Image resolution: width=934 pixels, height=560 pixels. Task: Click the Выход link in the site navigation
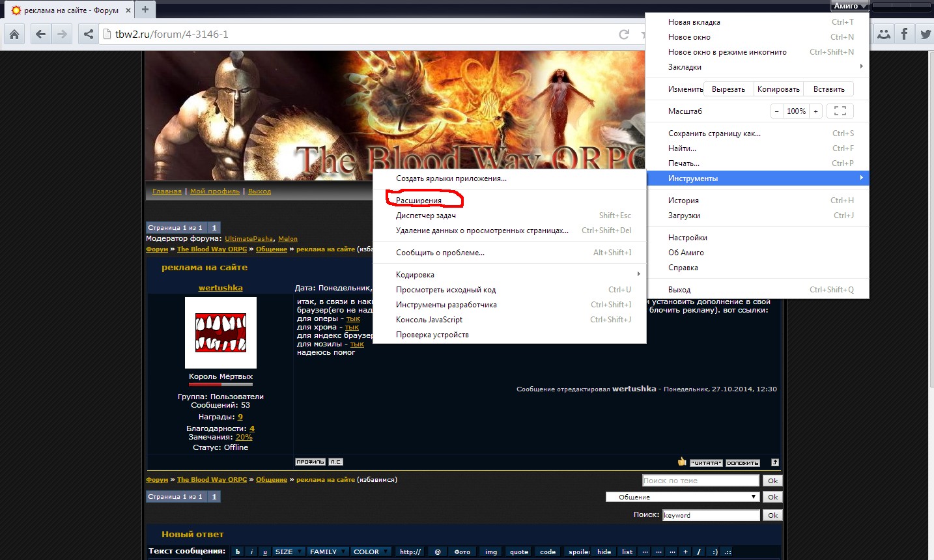tap(259, 191)
